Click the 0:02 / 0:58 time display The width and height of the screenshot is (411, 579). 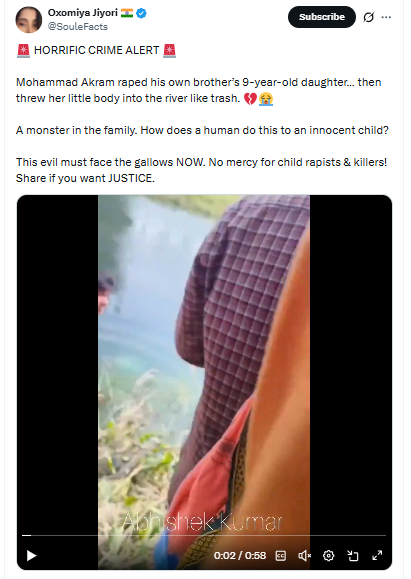[240, 555]
